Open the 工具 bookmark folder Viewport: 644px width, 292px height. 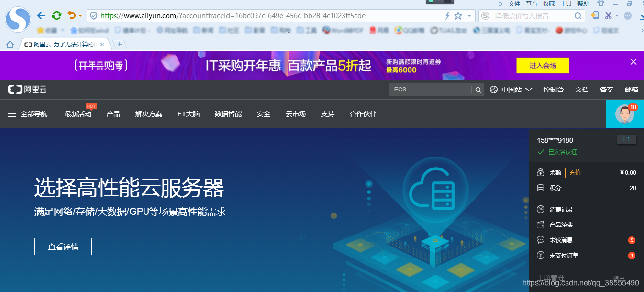coord(307,30)
